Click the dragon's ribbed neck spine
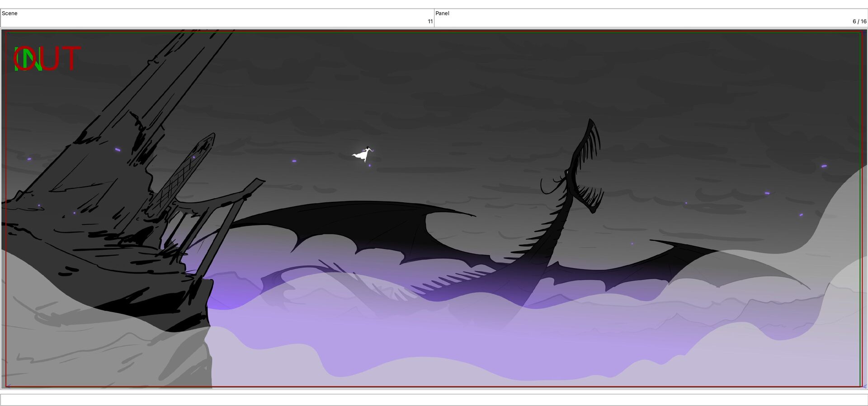868x406 pixels. [542, 239]
